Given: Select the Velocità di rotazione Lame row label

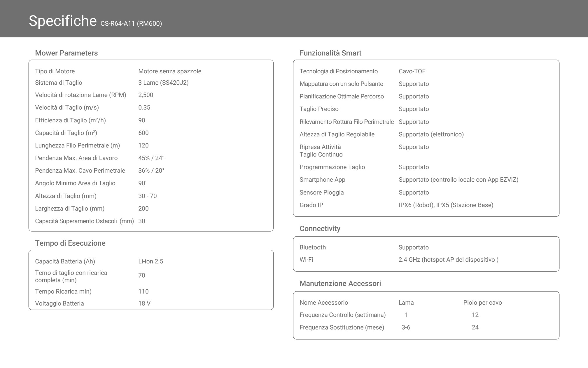Looking at the screenshot, I should [x=80, y=95].
